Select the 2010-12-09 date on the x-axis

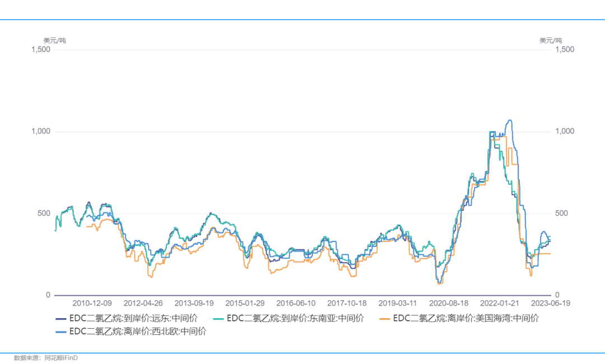click(x=92, y=303)
